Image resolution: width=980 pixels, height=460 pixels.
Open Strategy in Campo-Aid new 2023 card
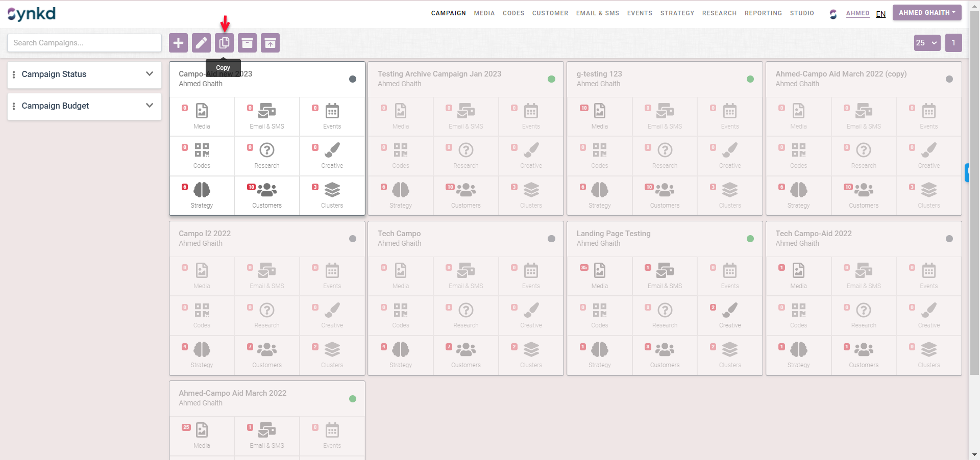(x=202, y=195)
